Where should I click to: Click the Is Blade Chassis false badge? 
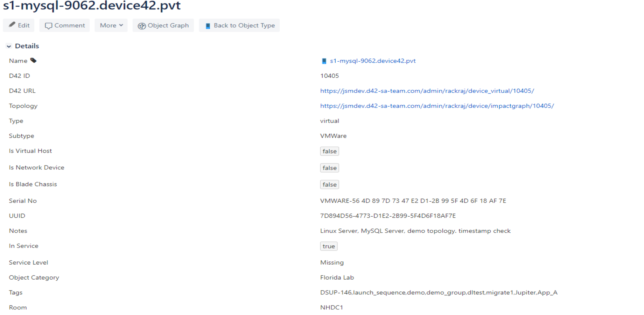pos(329,184)
